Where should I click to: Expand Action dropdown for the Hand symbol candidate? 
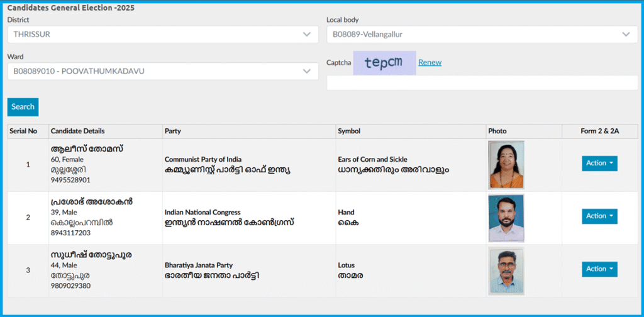[x=599, y=216]
